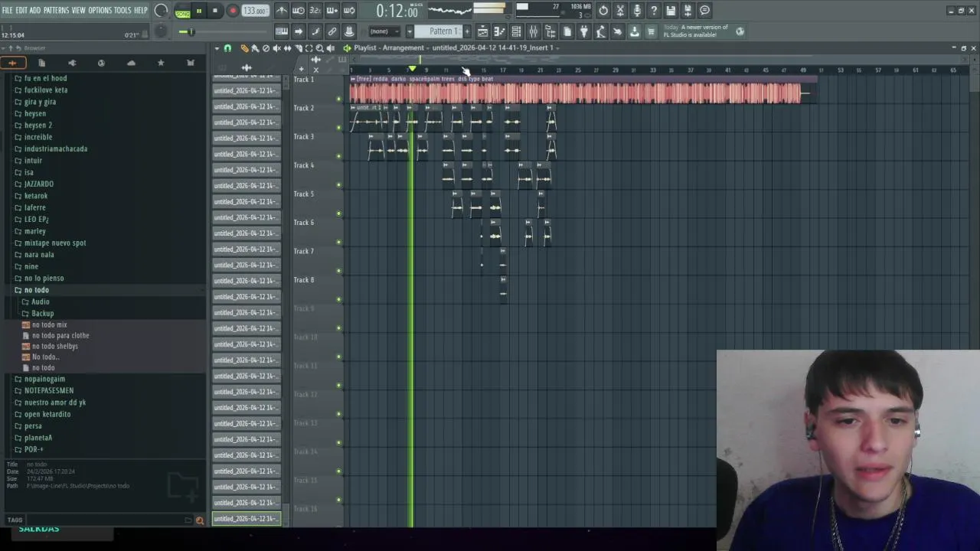Image resolution: width=980 pixels, height=551 pixels.
Task: Toggle playlist snap magnet icon
Action: tap(227, 48)
